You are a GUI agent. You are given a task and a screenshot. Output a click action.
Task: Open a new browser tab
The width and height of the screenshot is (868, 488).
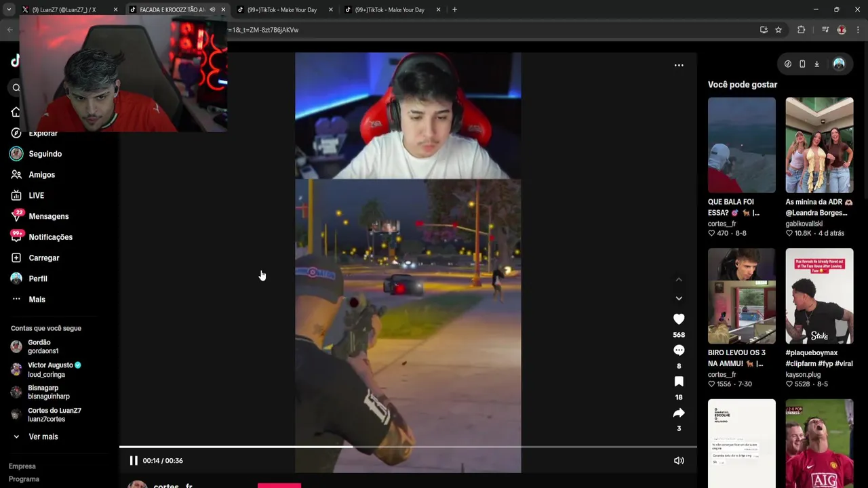click(x=454, y=9)
